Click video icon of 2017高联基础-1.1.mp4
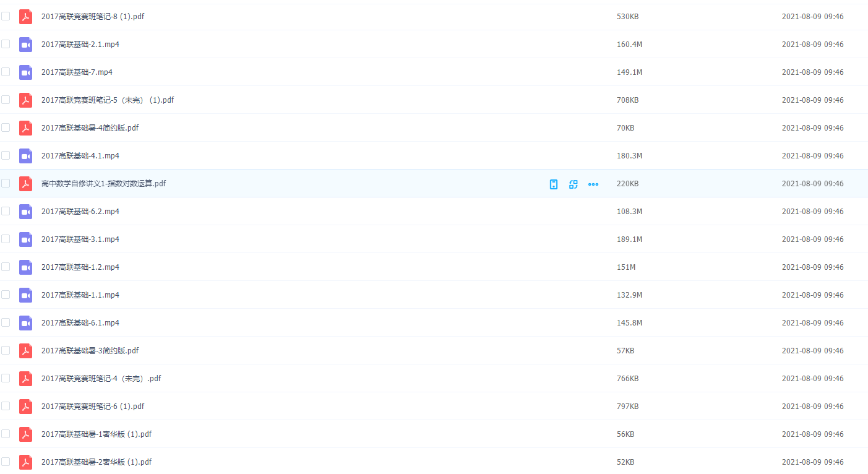This screenshot has width=868, height=474. click(25, 295)
